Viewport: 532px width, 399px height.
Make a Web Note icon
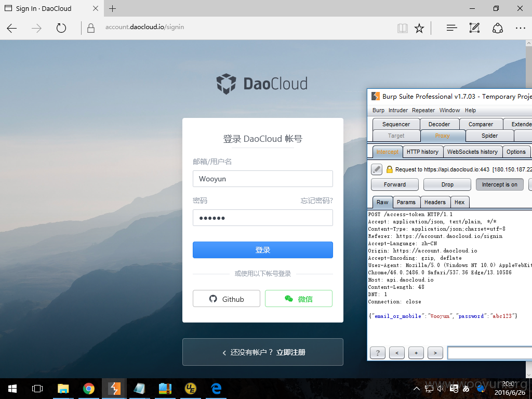[x=474, y=28]
